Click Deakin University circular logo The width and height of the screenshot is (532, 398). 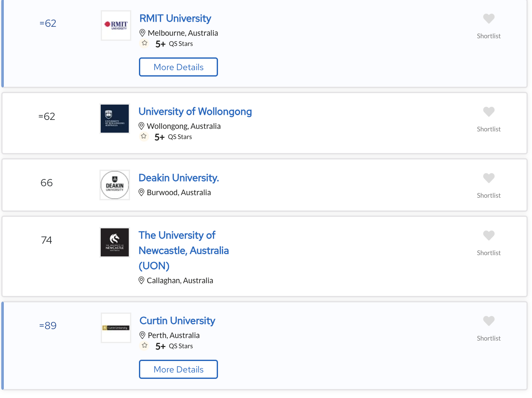(115, 185)
